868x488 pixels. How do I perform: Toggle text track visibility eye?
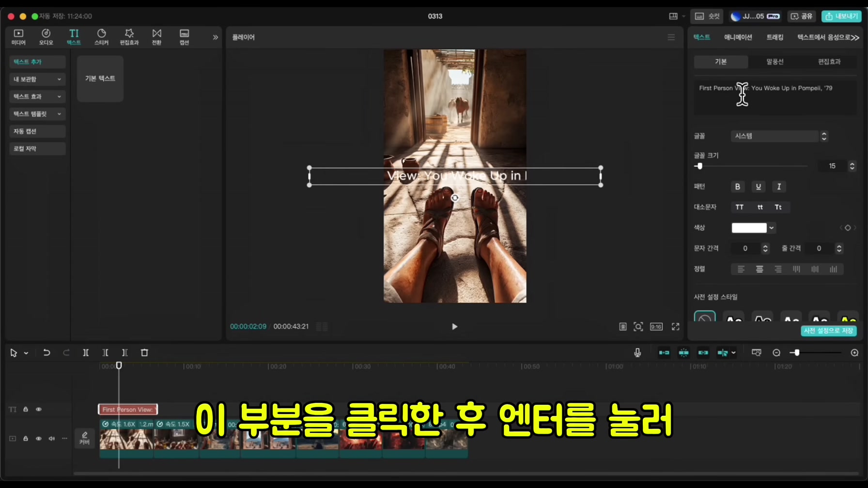click(39, 409)
